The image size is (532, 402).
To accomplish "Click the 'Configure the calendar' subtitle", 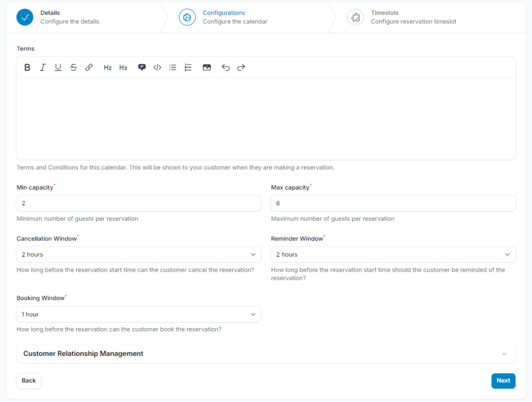I will [235, 22].
